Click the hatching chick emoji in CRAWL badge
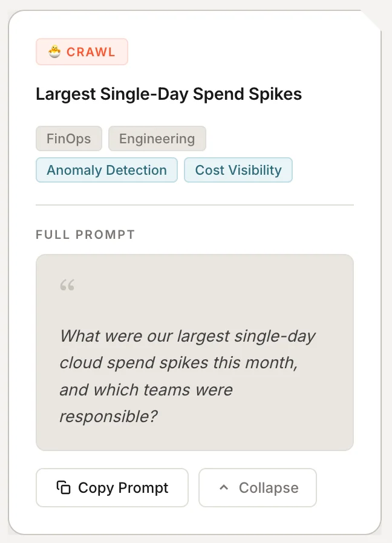Image resolution: width=392 pixels, height=543 pixels. tap(54, 51)
